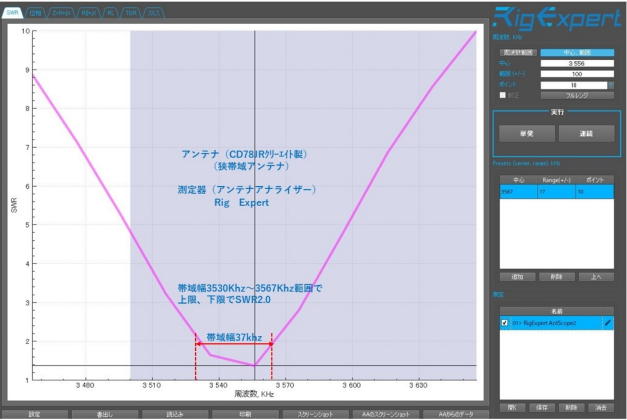This screenshot has height=420, width=627.
Task: Open the 設定 settings button
Action: 35,413
